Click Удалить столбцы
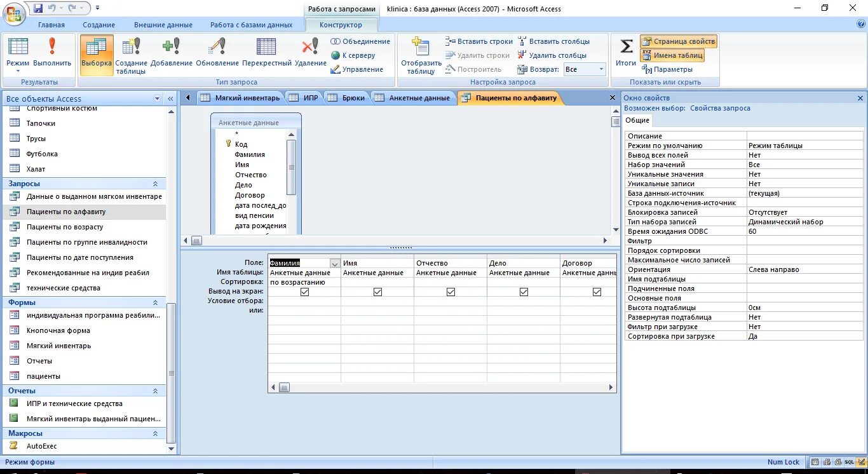The image size is (868, 474). (552, 55)
